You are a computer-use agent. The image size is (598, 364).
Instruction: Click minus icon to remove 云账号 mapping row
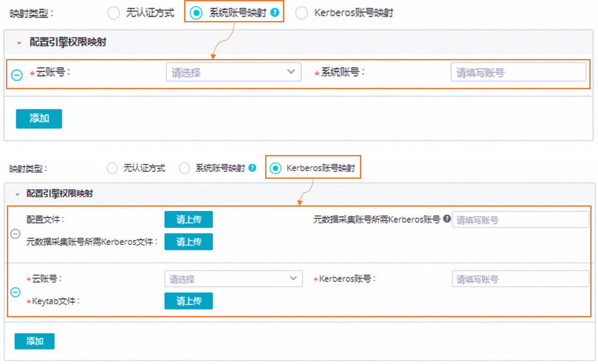coord(17,75)
